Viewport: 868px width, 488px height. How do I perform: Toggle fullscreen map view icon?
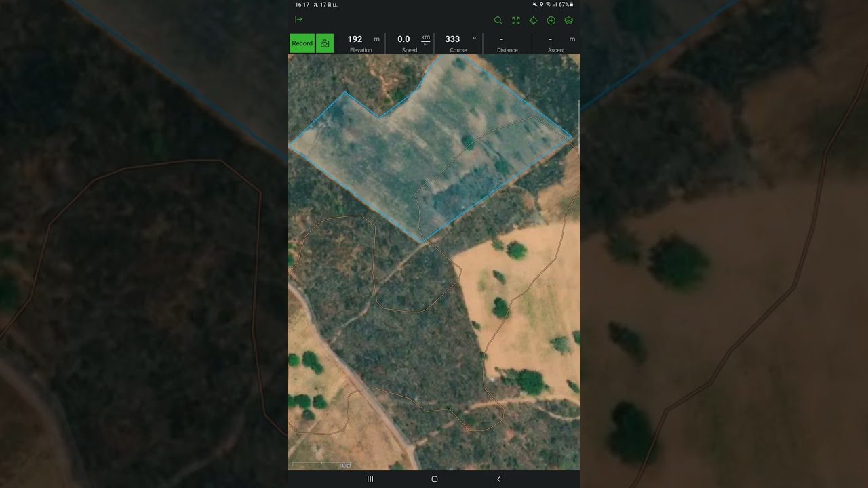tap(516, 20)
